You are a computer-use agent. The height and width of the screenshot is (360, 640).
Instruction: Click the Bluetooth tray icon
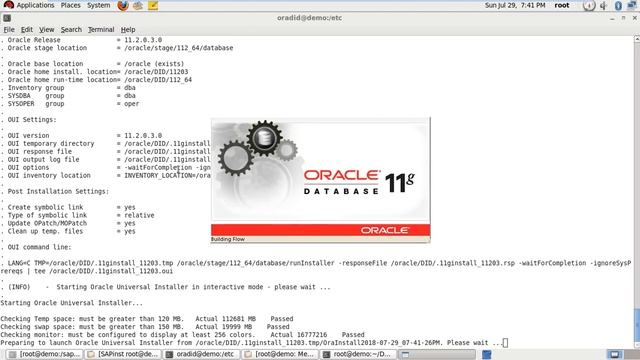point(618,6)
